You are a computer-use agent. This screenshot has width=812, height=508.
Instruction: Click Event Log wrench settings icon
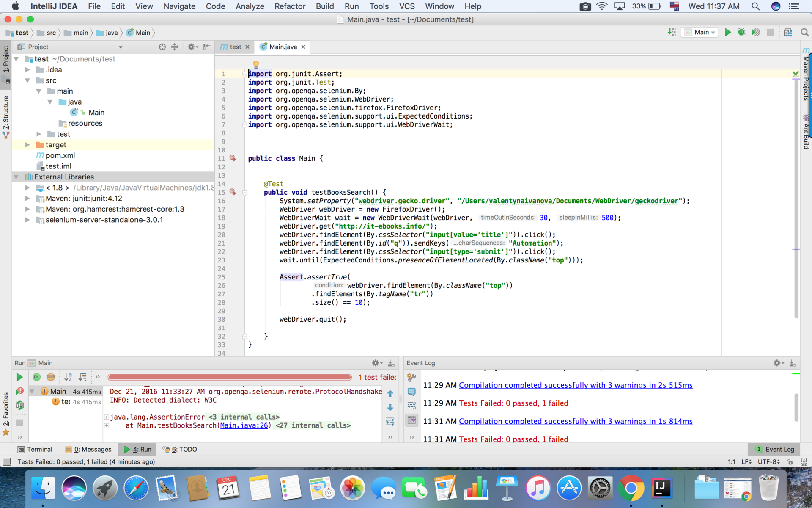coord(411,377)
